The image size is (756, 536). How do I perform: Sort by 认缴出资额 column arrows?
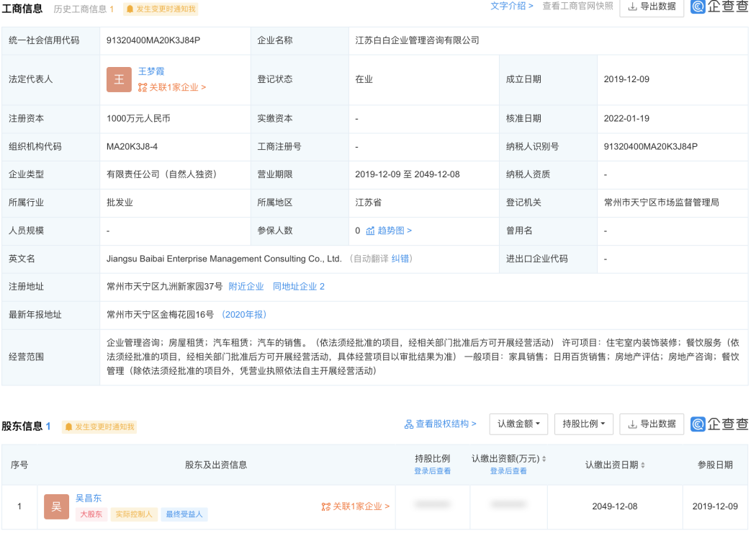point(544,459)
